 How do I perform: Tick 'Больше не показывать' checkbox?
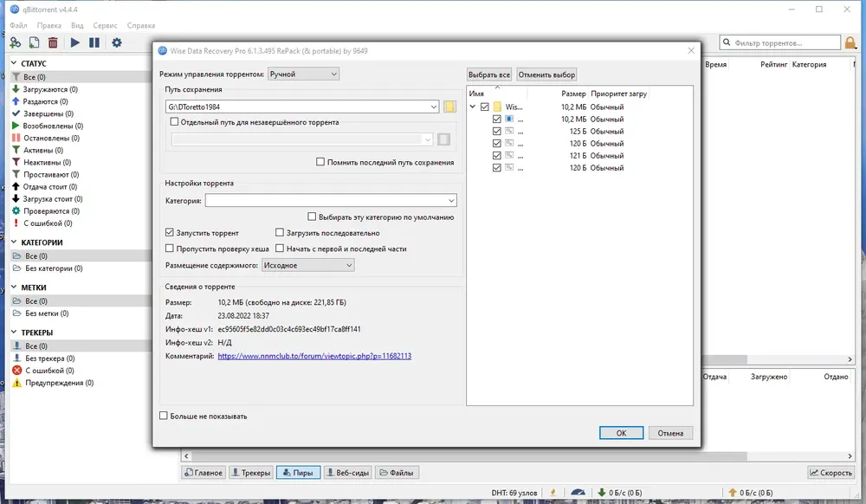(164, 416)
